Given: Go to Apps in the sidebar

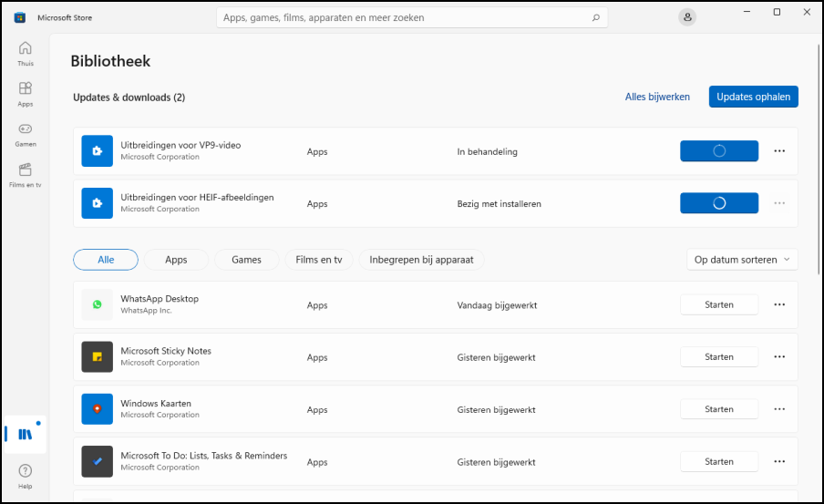Looking at the screenshot, I should point(26,95).
